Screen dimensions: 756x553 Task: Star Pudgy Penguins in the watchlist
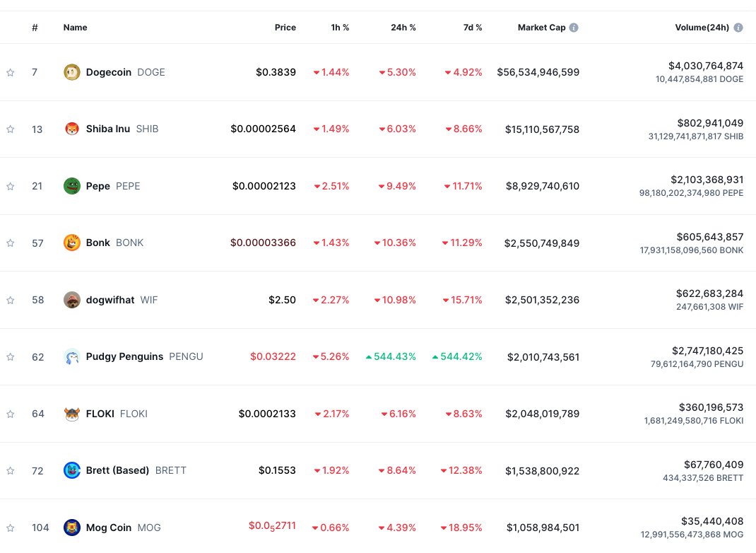[10, 356]
